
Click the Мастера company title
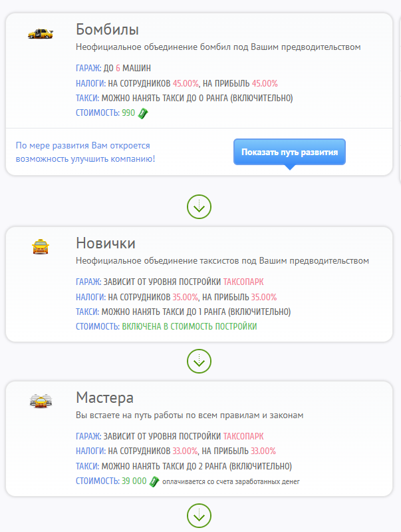pos(104,398)
